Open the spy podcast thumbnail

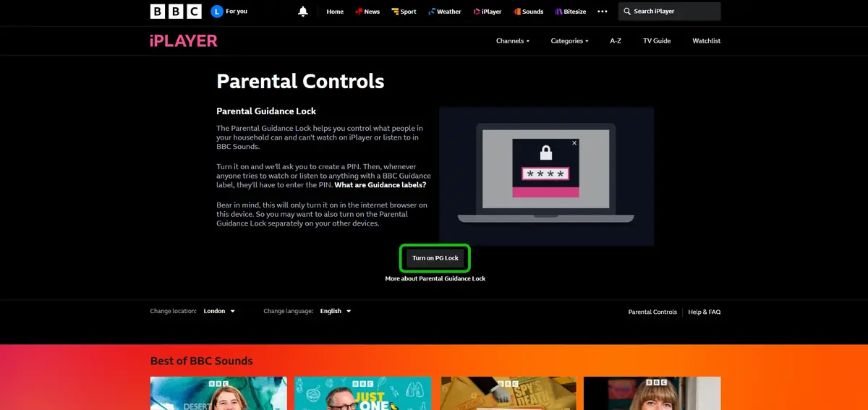click(x=508, y=393)
